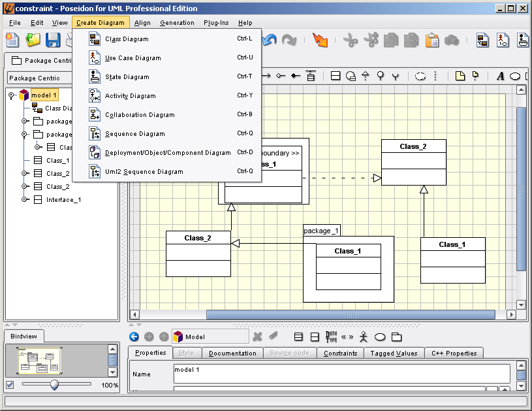Toggle the Birdview checkbox

(x=10, y=385)
